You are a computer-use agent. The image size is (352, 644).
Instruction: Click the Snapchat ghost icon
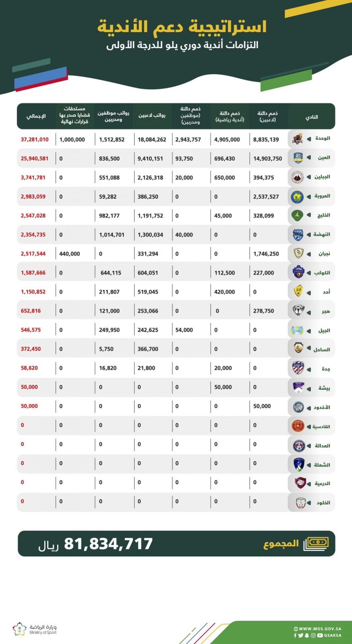tap(307, 635)
